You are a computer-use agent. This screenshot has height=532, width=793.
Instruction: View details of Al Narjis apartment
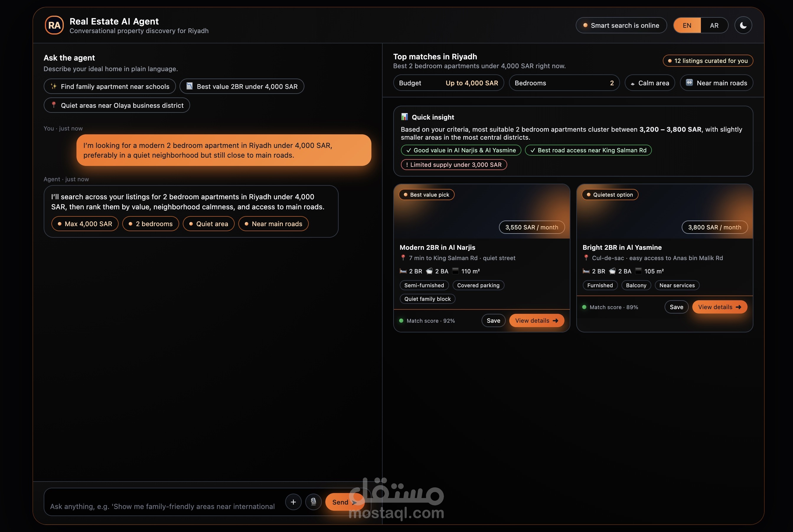click(x=536, y=321)
